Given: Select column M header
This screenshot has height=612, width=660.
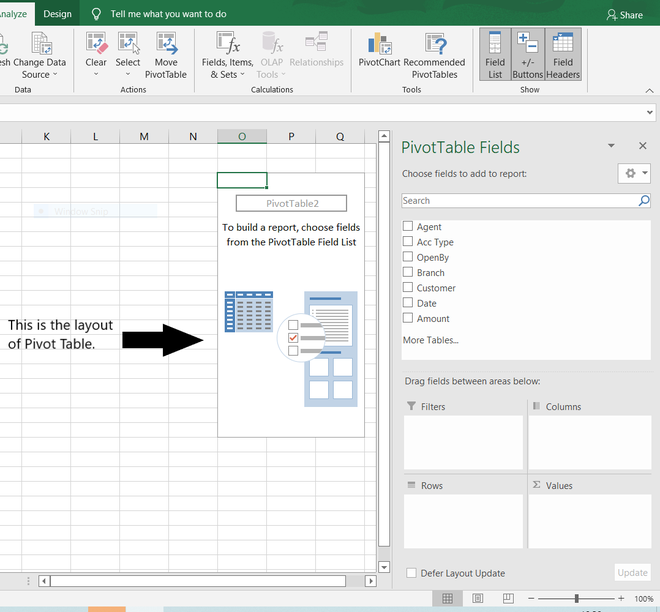Looking at the screenshot, I should (x=144, y=136).
